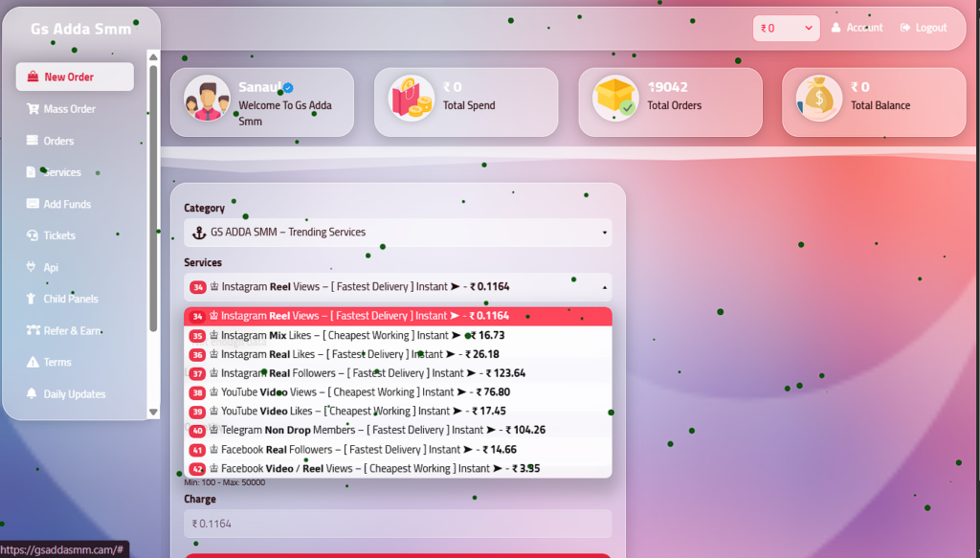This screenshot has height=558, width=980.
Task: Collapse the Services dropdown selector
Action: (397, 287)
